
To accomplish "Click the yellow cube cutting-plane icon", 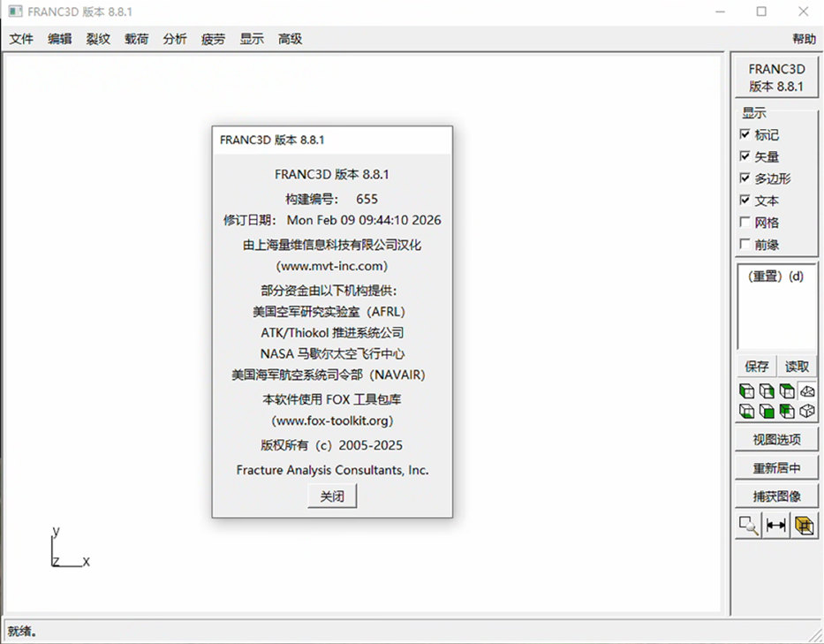I will tap(804, 526).
